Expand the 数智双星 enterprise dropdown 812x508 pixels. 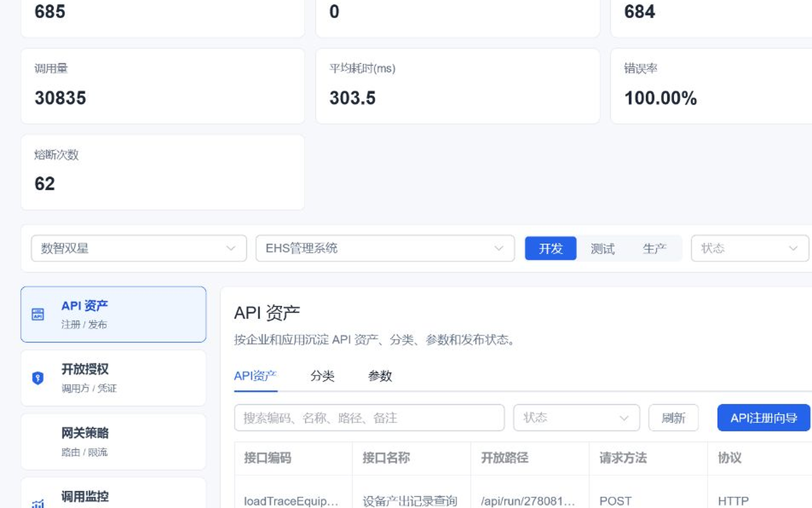[139, 248]
